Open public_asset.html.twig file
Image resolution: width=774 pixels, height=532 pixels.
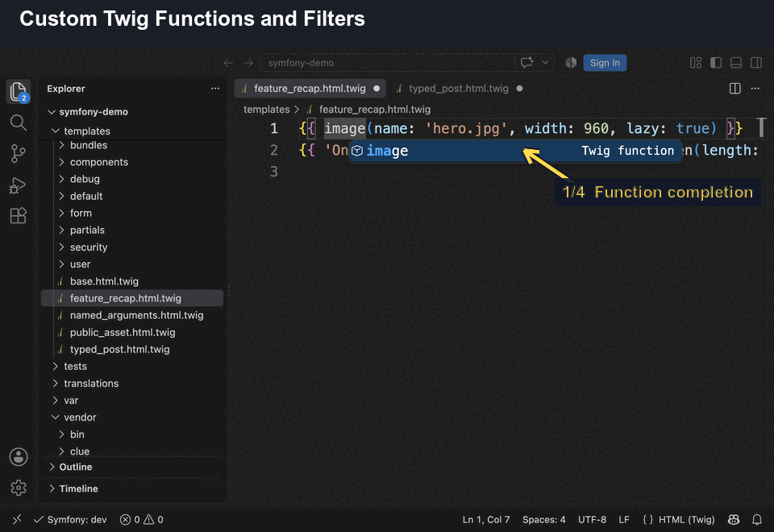[131, 332]
